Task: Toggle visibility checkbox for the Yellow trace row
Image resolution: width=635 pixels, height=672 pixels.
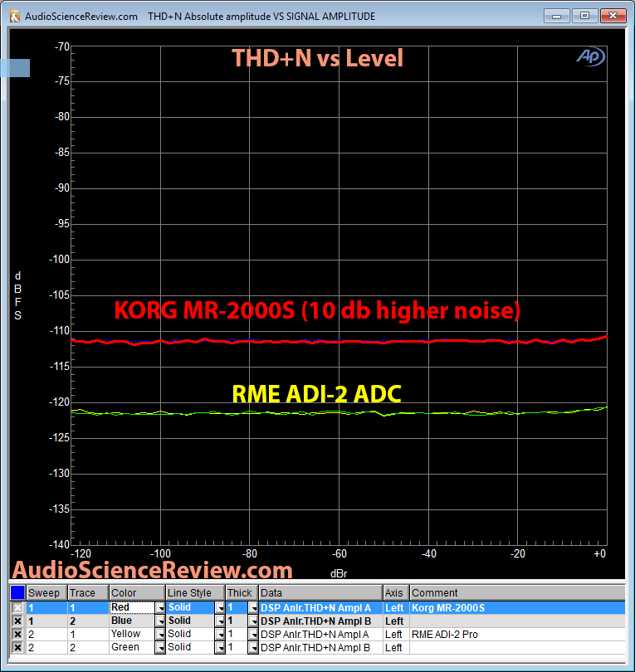Action: (17, 635)
